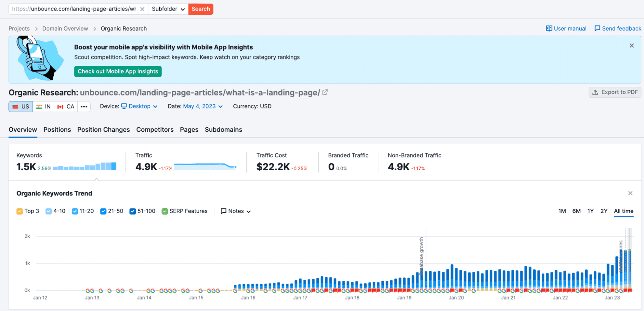The width and height of the screenshot is (644, 311).
Task: Switch to the Pages tab
Action: coord(189,130)
